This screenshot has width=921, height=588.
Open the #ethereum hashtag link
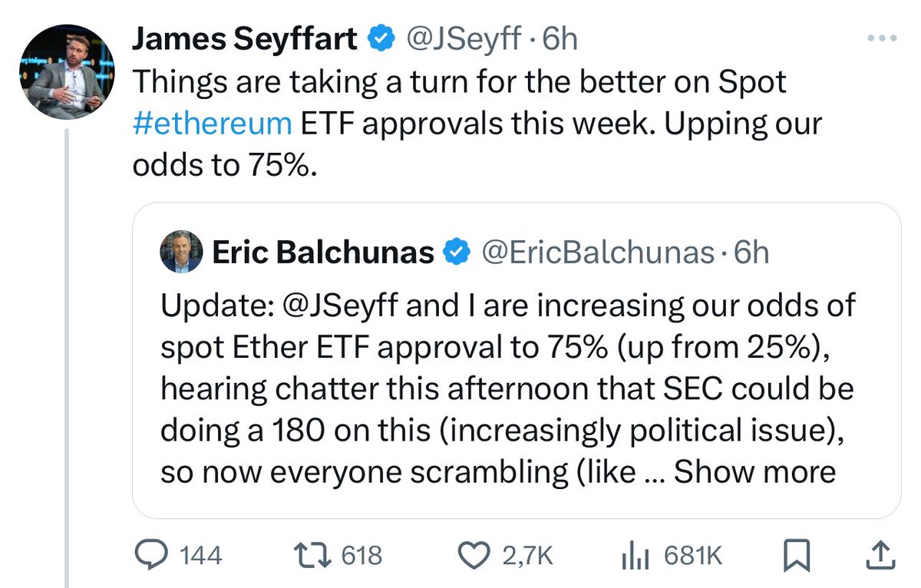pos(213,123)
